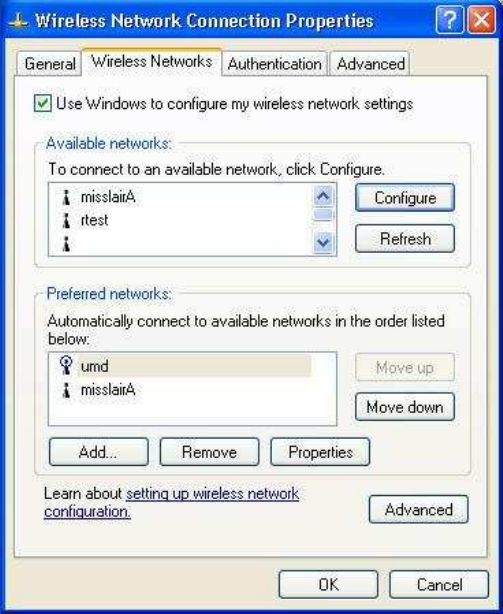This screenshot has width=503, height=614.
Task: Open the Authentication tab
Action: [274, 64]
